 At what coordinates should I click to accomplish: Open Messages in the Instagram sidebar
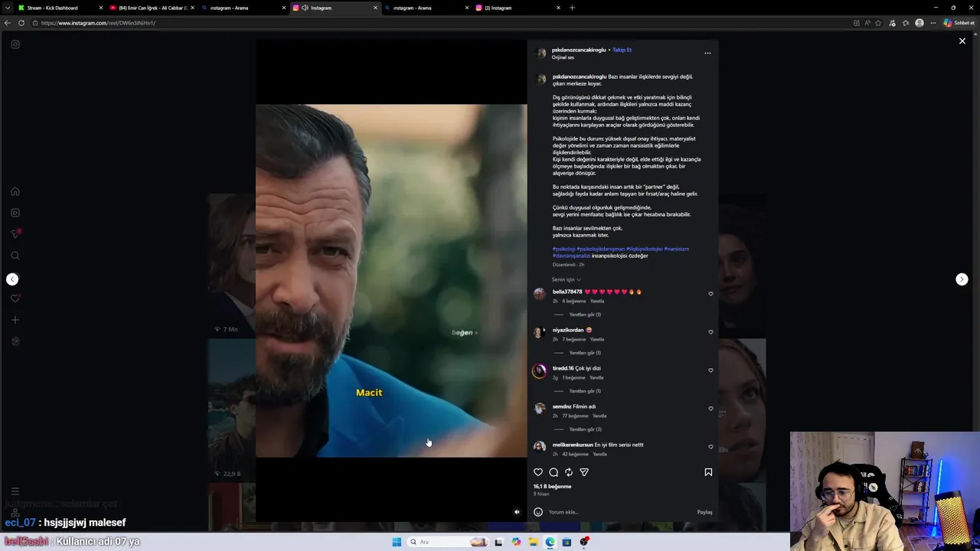tap(15, 234)
